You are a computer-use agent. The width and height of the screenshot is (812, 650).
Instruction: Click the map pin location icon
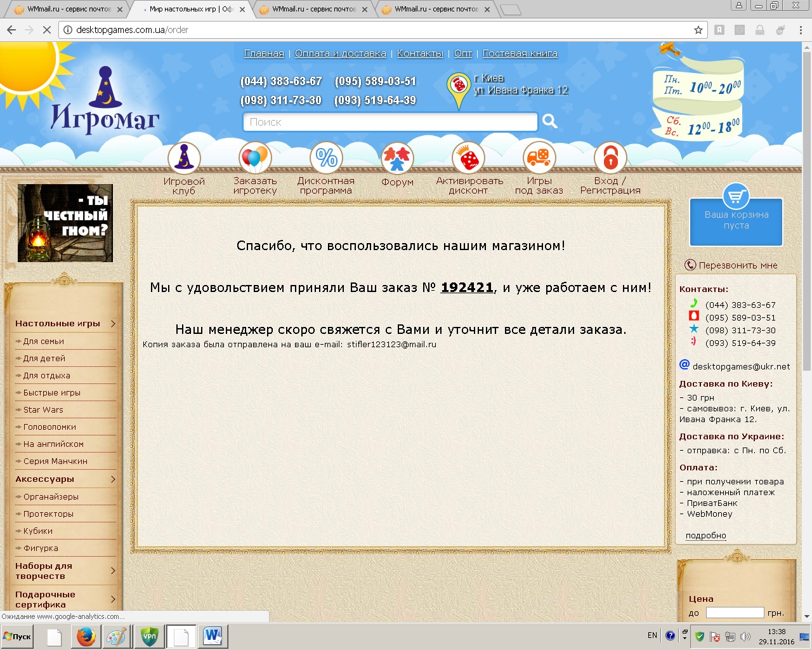pyautogui.click(x=459, y=90)
